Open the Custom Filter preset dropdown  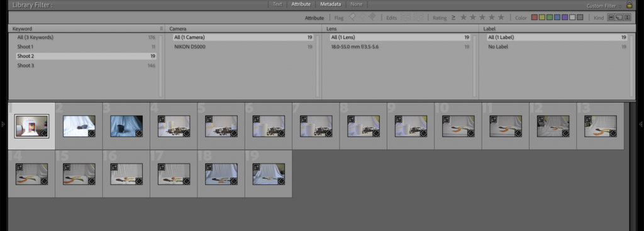(604, 6)
